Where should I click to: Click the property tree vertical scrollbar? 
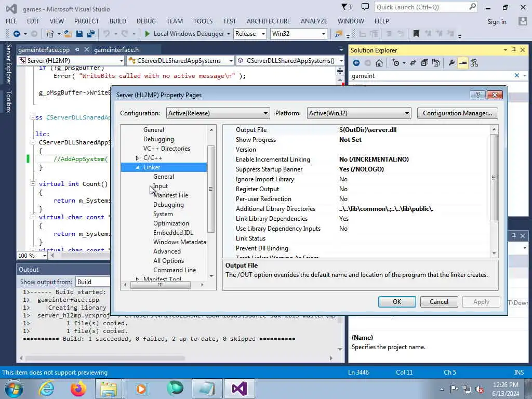[x=211, y=189]
